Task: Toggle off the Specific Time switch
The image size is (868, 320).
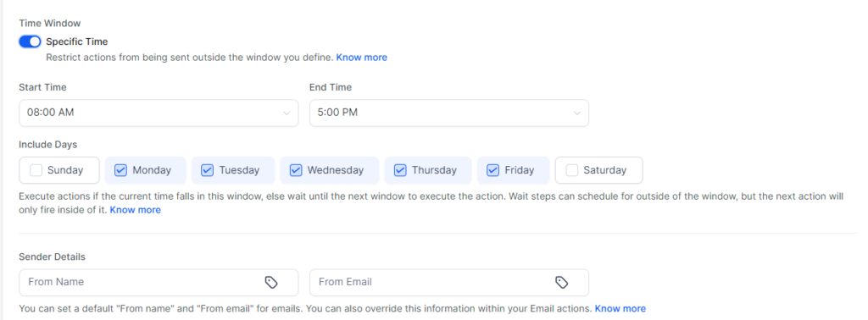Action: pyautogui.click(x=30, y=41)
